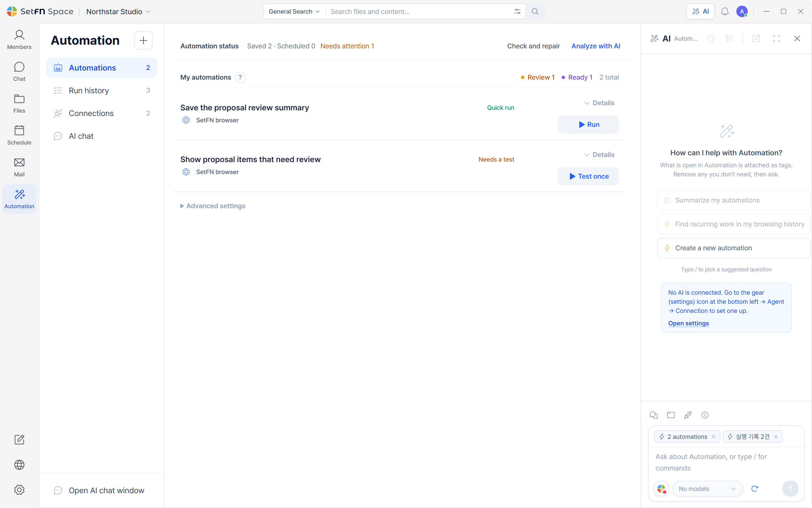Click the conversations icon above the AI input
Image resolution: width=812 pixels, height=508 pixels.
[654, 415]
